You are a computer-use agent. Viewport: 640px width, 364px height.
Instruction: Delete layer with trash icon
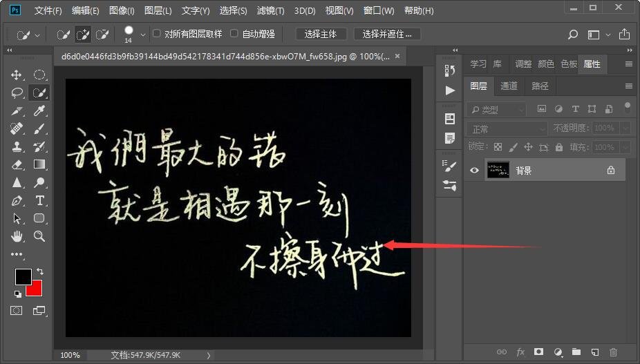click(x=613, y=352)
